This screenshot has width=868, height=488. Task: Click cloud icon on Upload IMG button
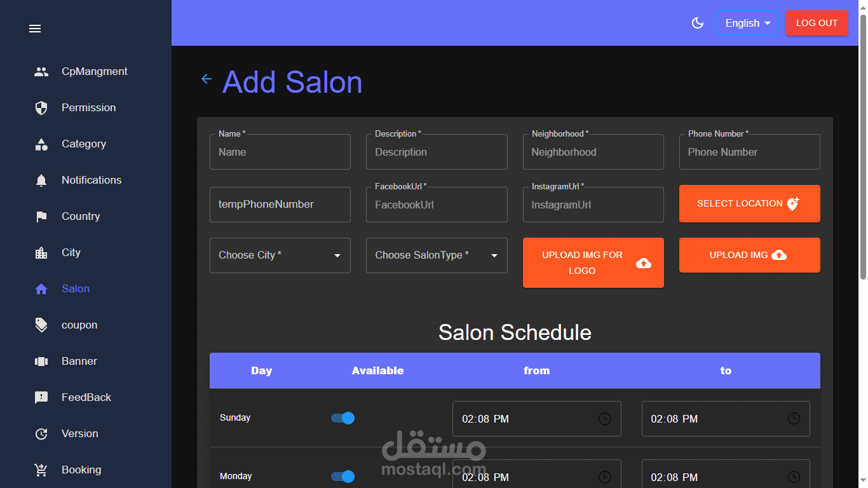(779, 255)
